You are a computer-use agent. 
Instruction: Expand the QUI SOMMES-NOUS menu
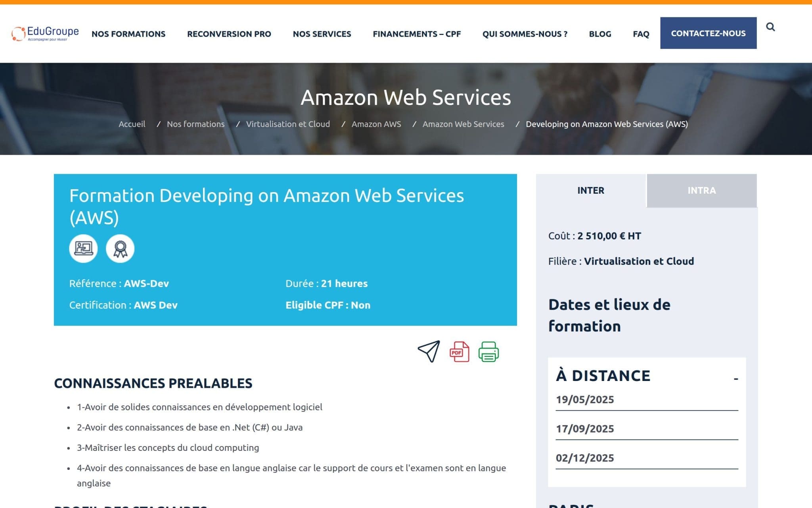coord(525,34)
